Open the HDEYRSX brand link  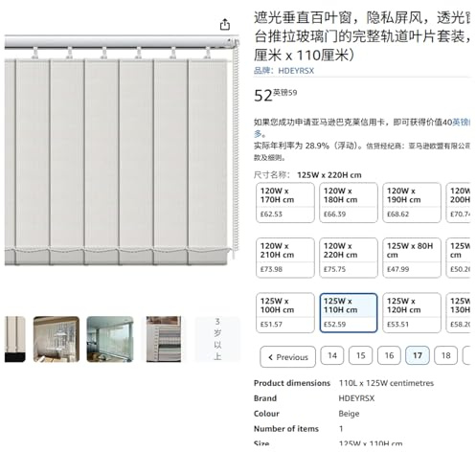tap(283, 71)
